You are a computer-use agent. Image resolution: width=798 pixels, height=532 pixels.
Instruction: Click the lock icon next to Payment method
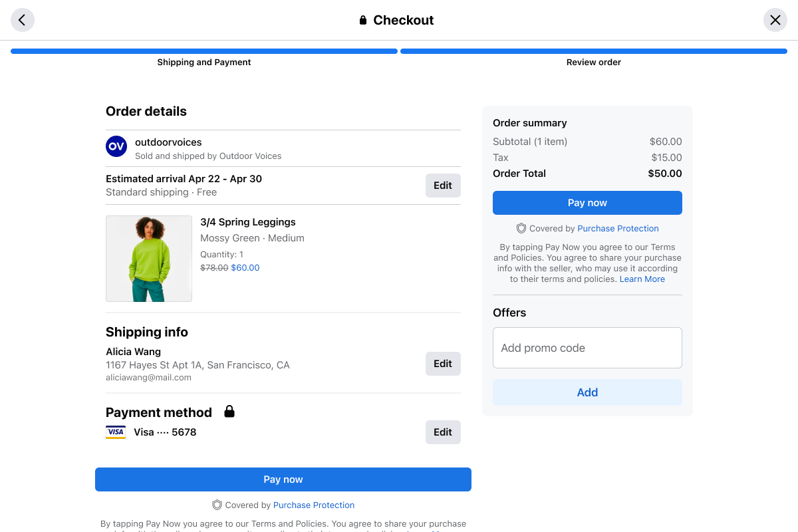coord(229,412)
